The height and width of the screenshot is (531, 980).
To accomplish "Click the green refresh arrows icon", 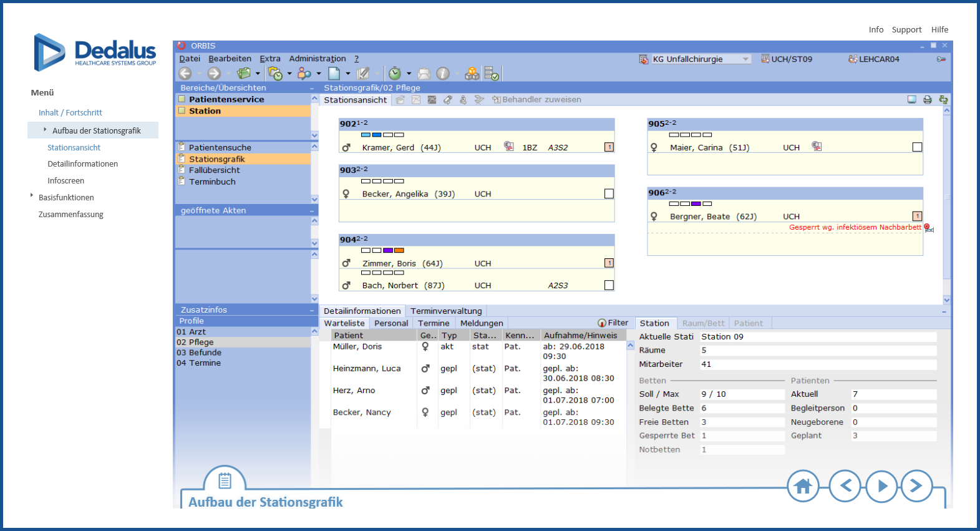I will (x=943, y=100).
